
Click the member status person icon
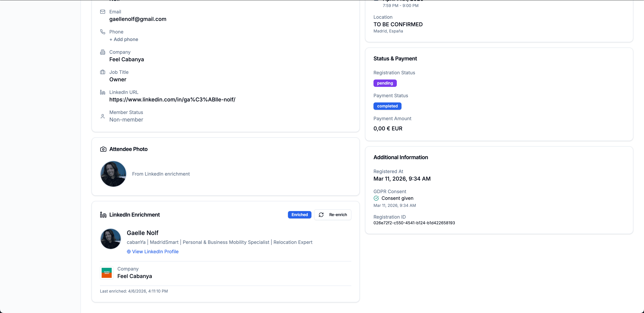coord(102,116)
